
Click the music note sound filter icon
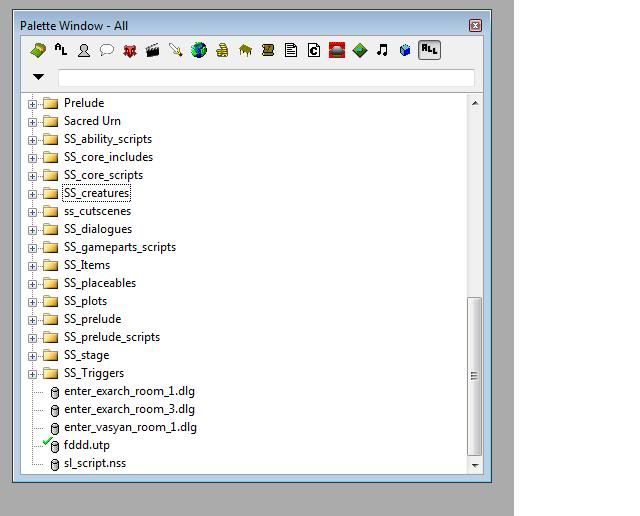point(382,50)
